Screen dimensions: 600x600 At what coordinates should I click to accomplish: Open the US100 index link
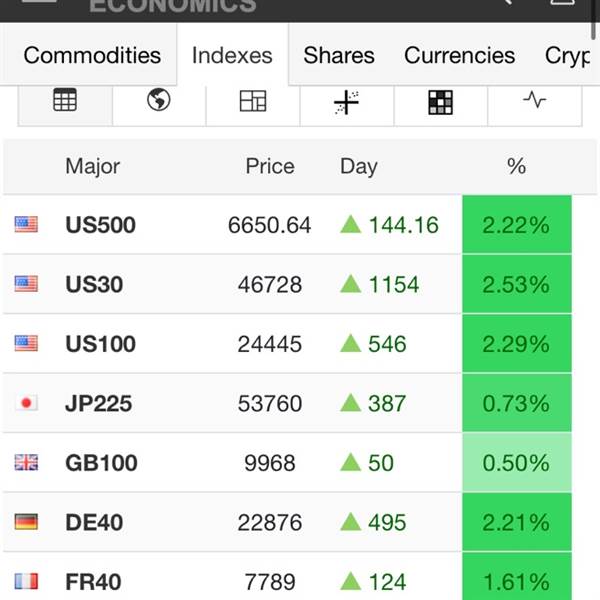tap(100, 344)
